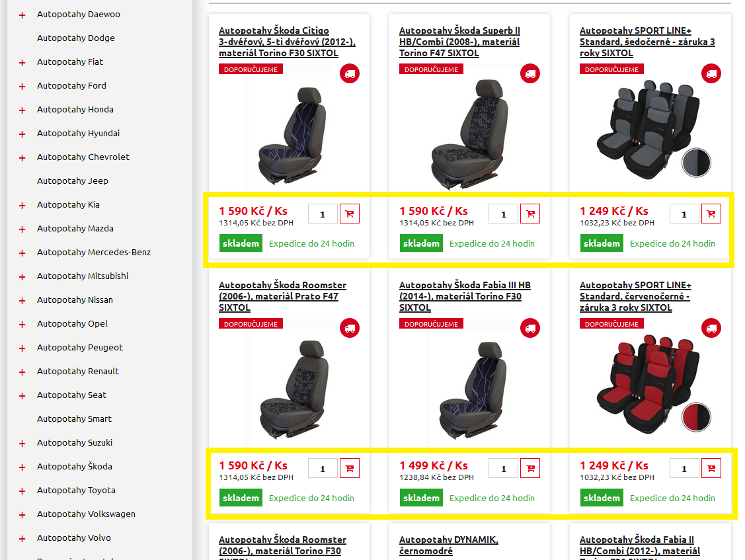Screen dimensions: 745x560
Task: Click delivery truck icon on Škoda Citigo product
Action: click(x=350, y=73)
